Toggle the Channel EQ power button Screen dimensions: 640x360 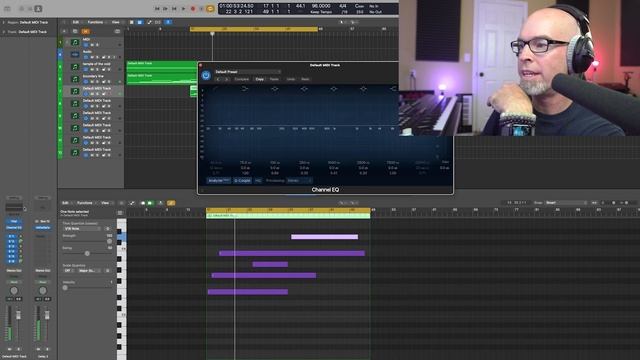click(206, 75)
